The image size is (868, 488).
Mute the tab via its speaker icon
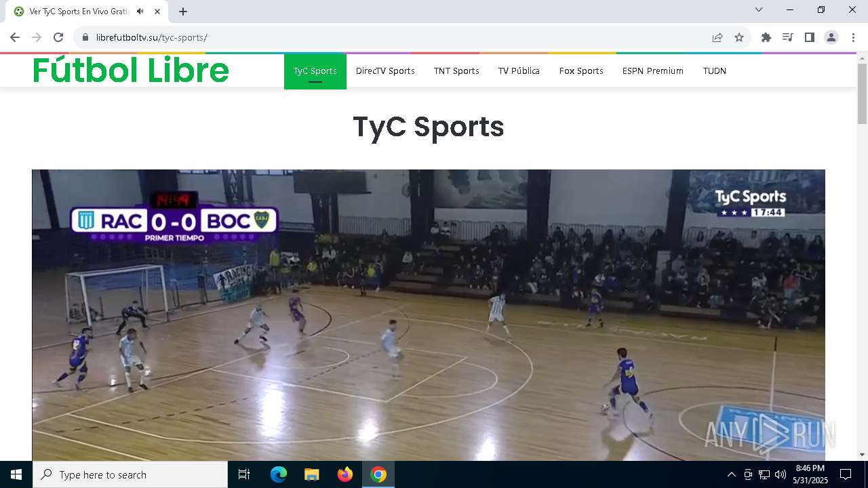pos(140,12)
